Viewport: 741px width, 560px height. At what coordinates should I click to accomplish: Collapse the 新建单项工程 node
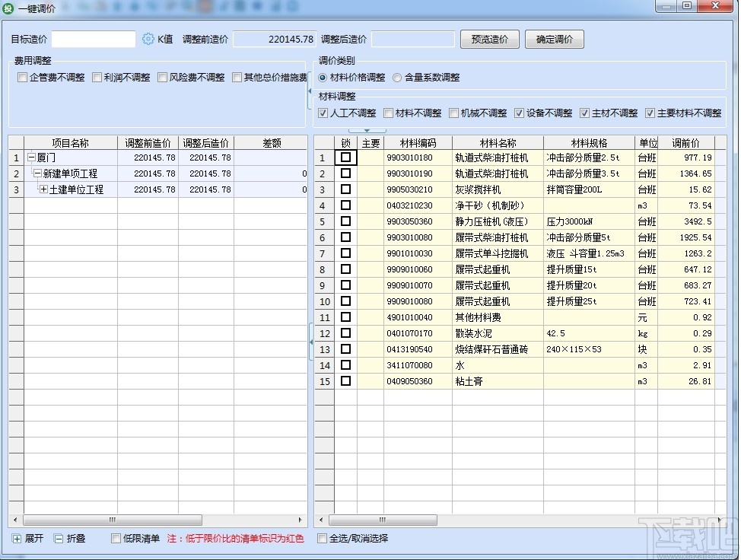coord(38,173)
